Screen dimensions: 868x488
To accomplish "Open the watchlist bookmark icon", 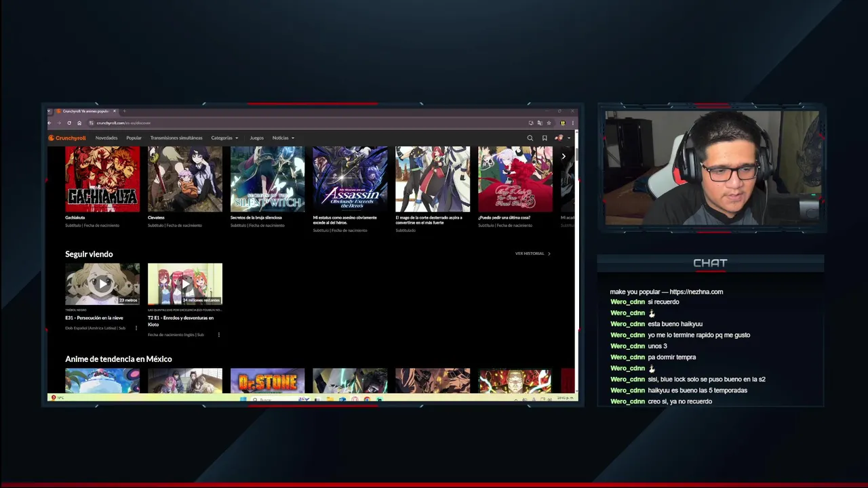I will 545,138.
